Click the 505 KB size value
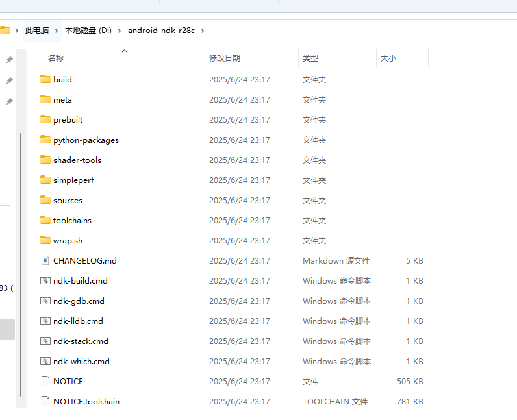517x420 pixels. 410,381
